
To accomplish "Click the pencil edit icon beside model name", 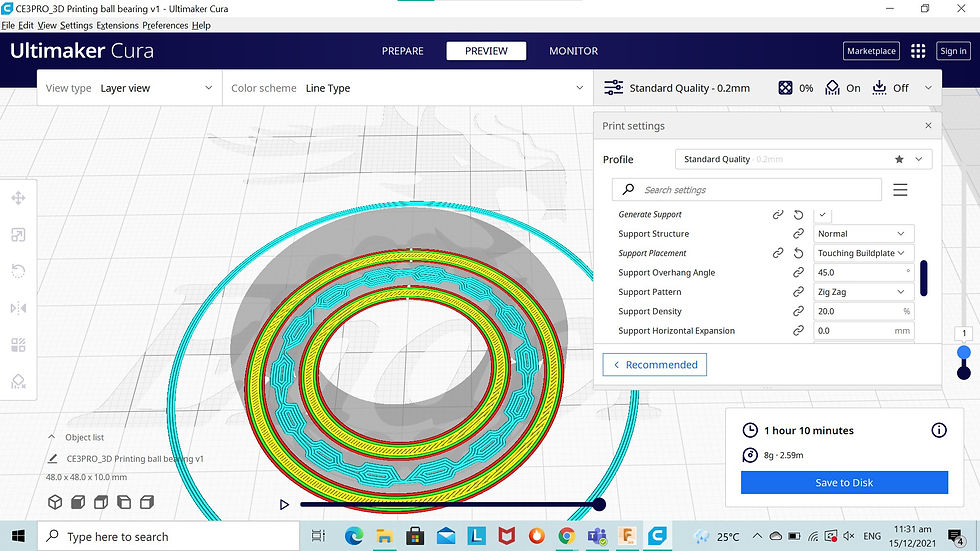I will 53,459.
